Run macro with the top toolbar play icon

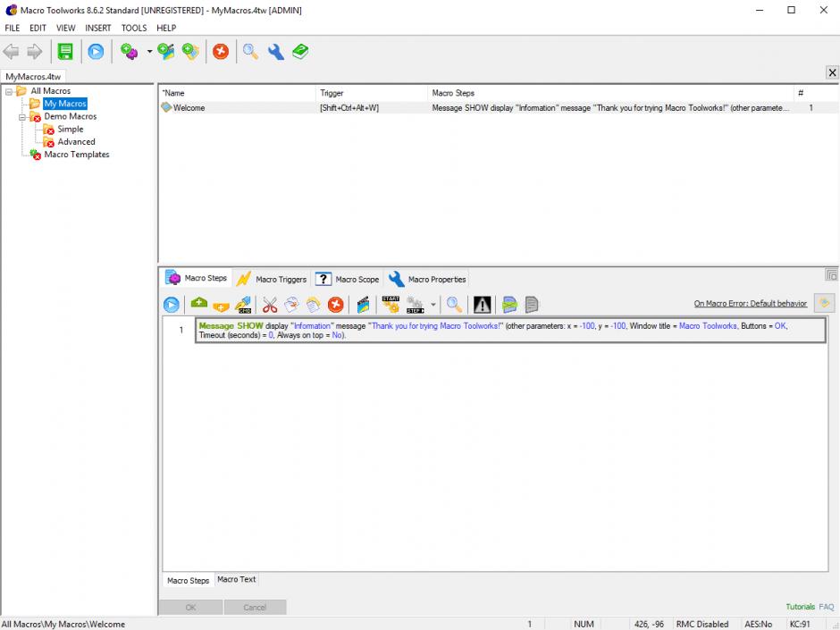point(96,52)
